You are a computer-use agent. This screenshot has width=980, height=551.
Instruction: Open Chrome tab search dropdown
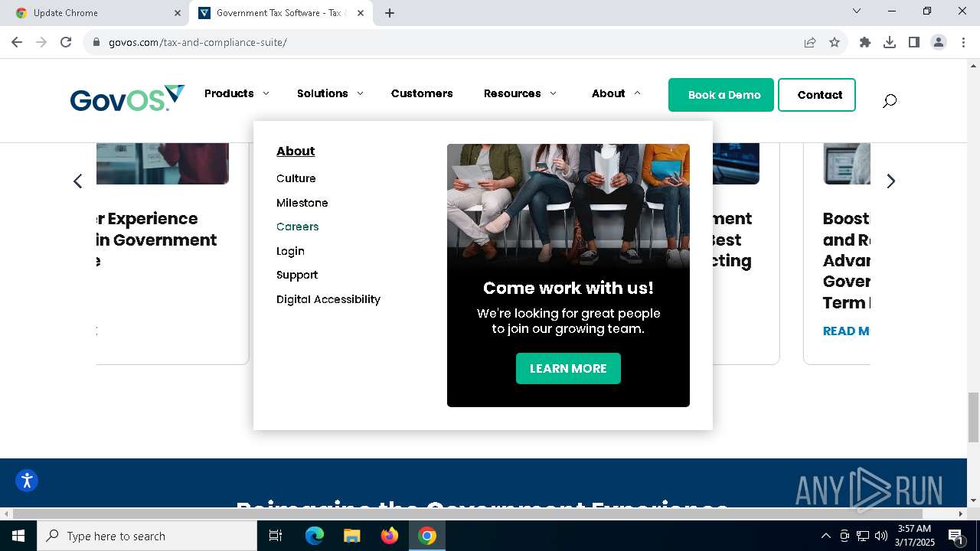click(x=857, y=11)
